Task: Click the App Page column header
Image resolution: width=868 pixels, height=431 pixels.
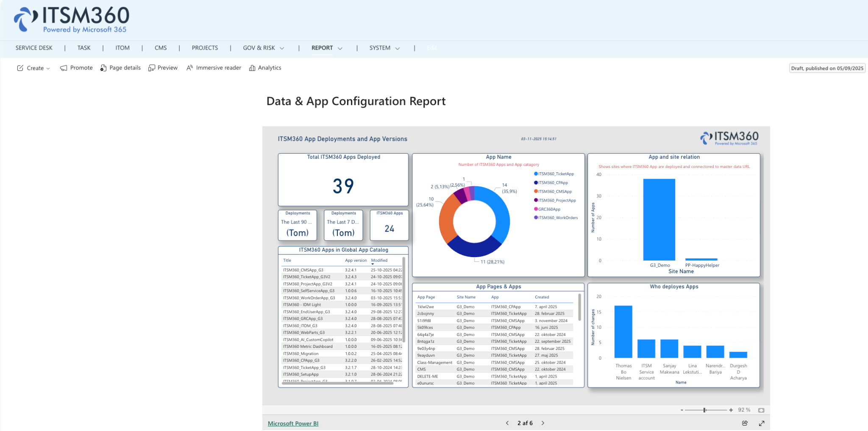Action: (x=426, y=297)
